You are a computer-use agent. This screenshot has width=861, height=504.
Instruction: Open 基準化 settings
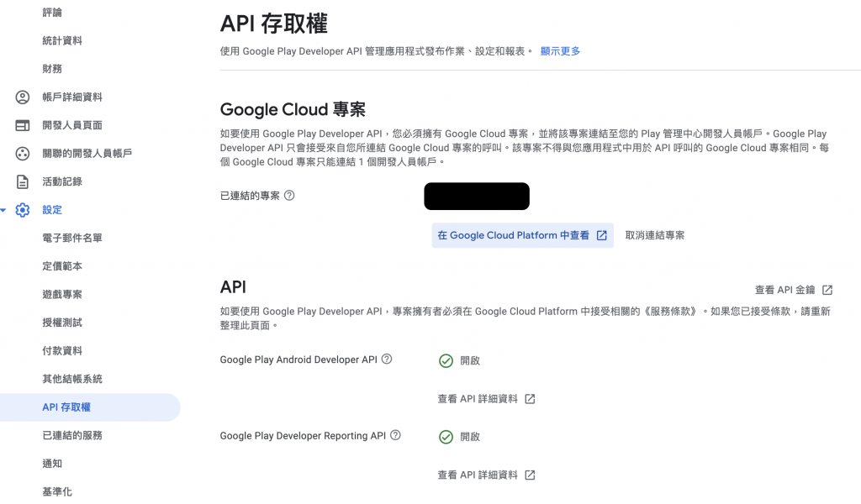coord(57,492)
